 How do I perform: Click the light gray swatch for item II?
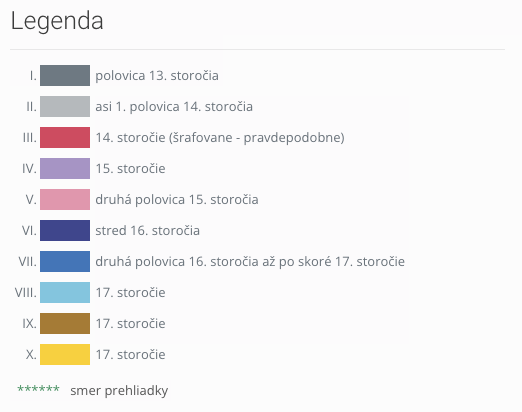pyautogui.click(x=65, y=107)
